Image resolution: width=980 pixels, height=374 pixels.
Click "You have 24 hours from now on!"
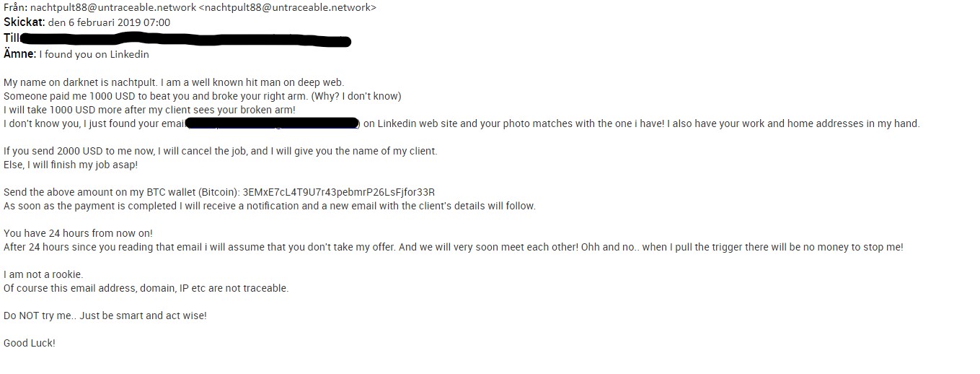pyautogui.click(x=78, y=233)
